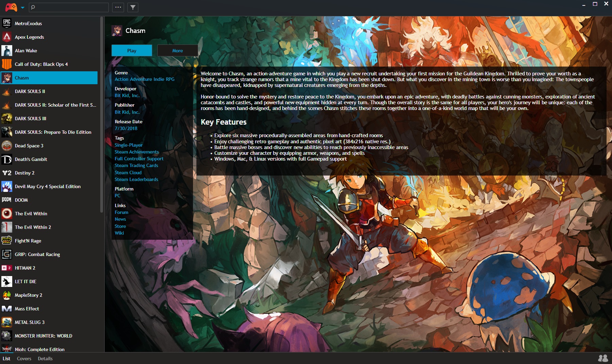Click the LET IT DIE icon
The height and width of the screenshot is (364, 612).
(7, 281)
